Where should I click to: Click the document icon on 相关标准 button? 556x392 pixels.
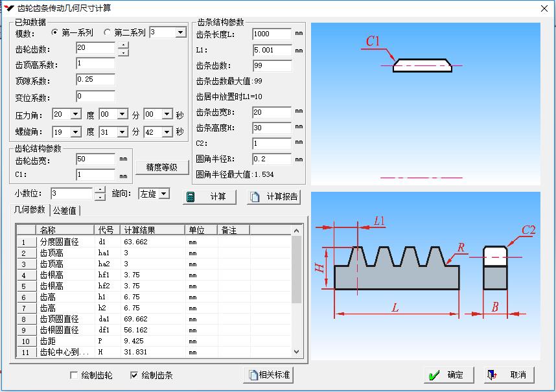pyautogui.click(x=253, y=375)
